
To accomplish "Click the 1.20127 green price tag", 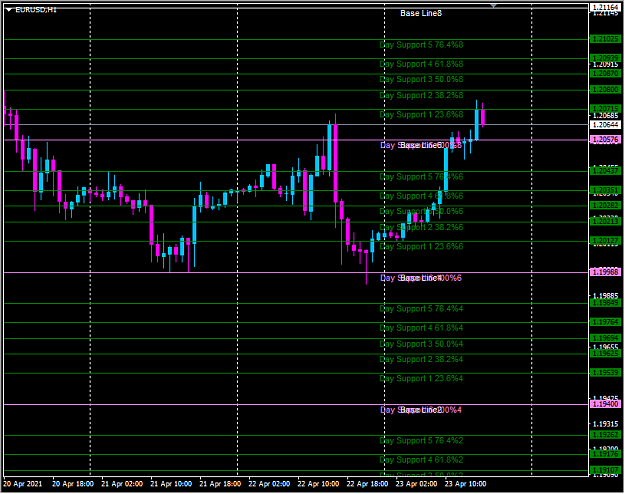I will click(605, 241).
